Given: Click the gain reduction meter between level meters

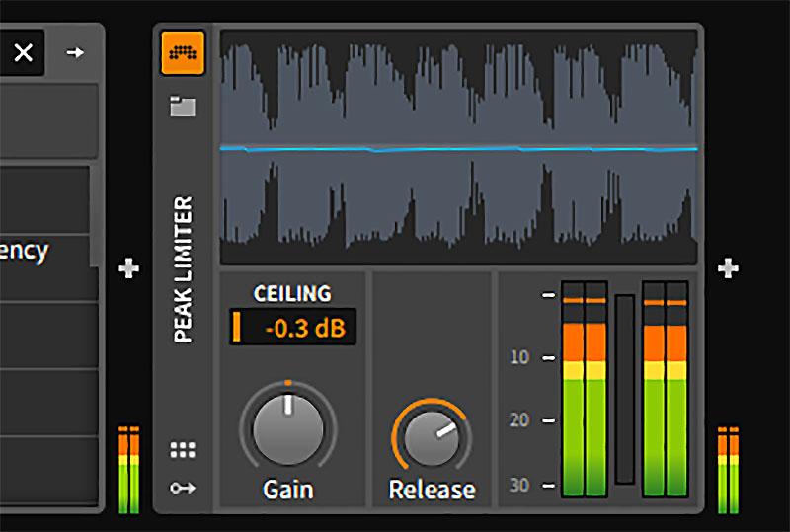Looking at the screenshot, I should (625, 390).
